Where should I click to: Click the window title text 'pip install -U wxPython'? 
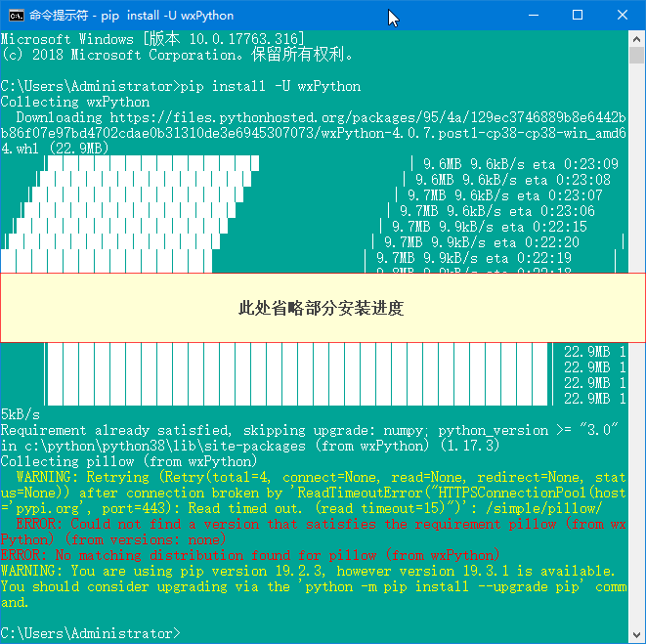(x=167, y=16)
